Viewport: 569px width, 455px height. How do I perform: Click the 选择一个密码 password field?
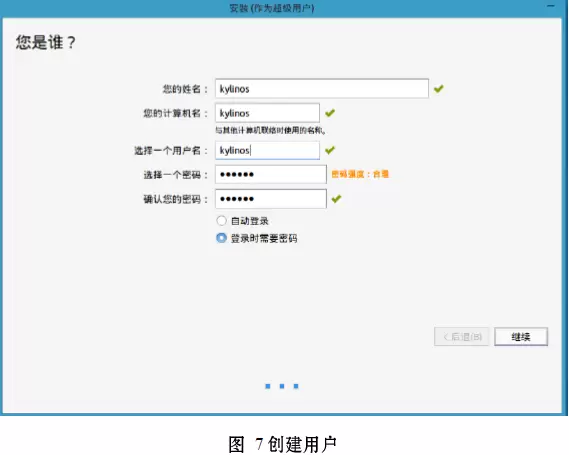tap(271, 175)
